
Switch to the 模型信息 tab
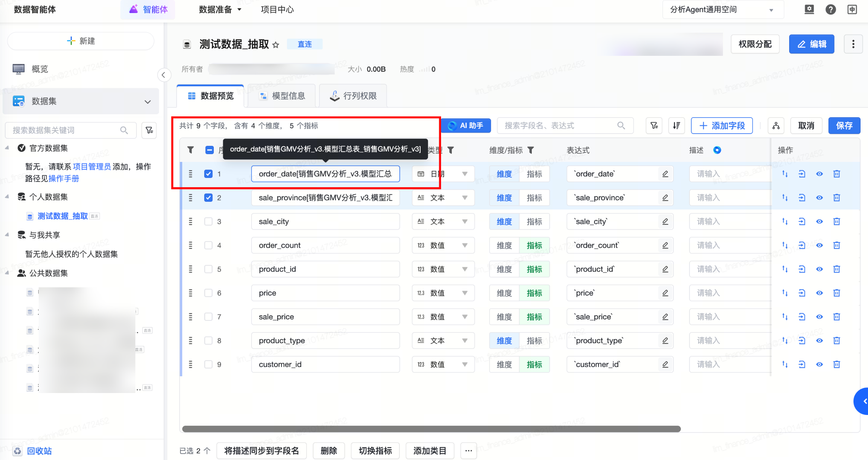282,96
